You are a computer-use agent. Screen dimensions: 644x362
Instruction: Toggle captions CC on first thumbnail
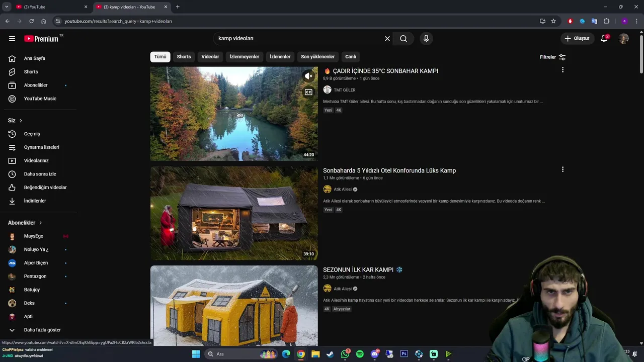pos(308,92)
